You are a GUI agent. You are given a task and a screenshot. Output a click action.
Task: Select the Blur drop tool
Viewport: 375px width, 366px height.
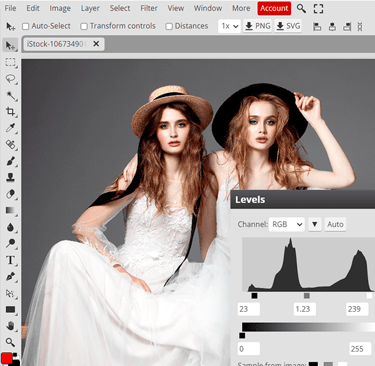(10, 227)
